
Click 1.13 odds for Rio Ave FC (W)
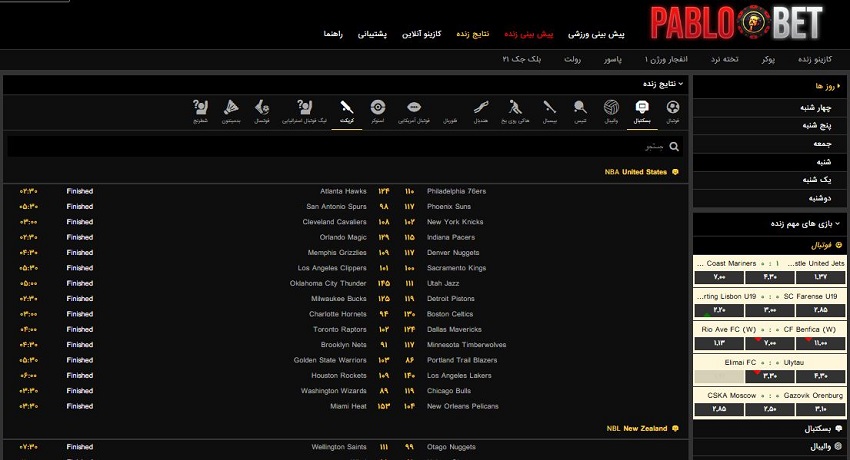coord(719,343)
